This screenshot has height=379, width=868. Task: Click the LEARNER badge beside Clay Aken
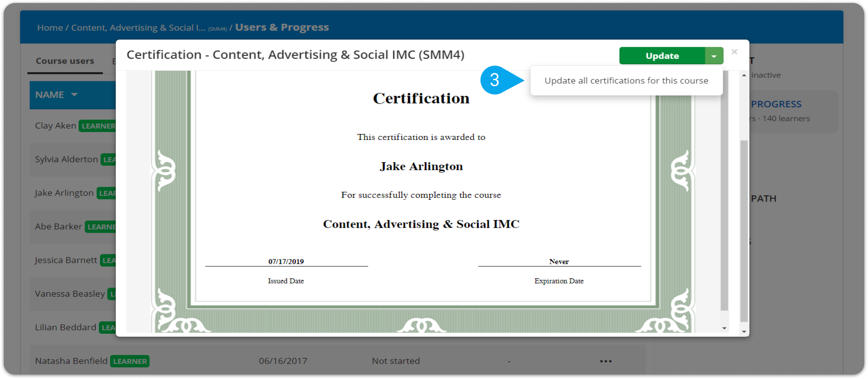[98, 126]
